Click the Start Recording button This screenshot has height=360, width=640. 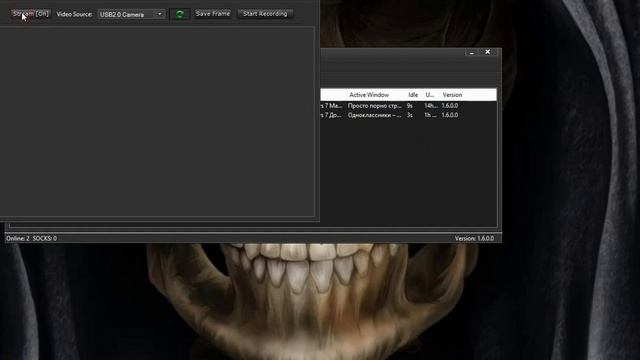265,14
